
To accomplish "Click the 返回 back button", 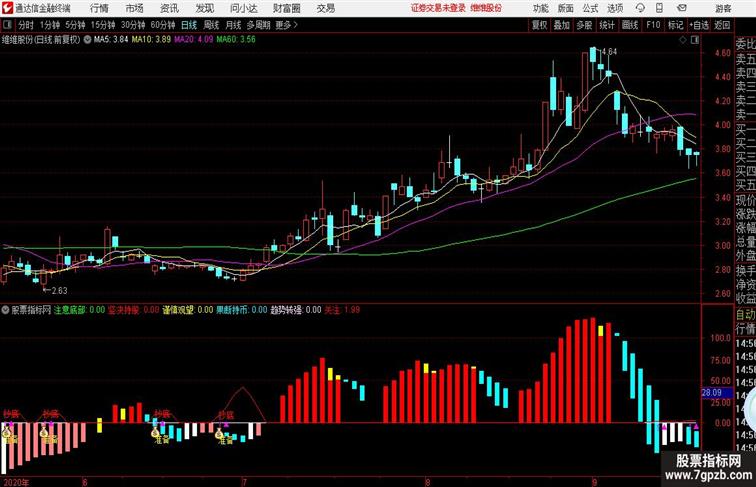I will click(722, 25).
